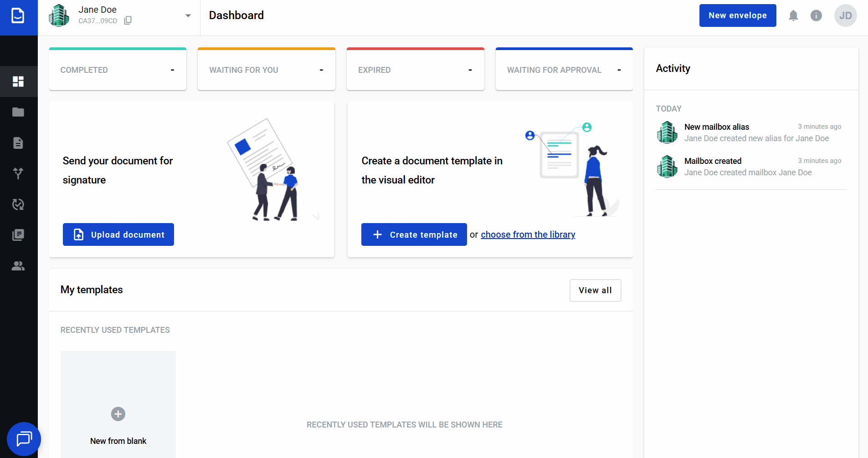Image resolution: width=868 pixels, height=458 pixels.
Task: Select the Waiting For Approval status card
Action: [x=564, y=70]
